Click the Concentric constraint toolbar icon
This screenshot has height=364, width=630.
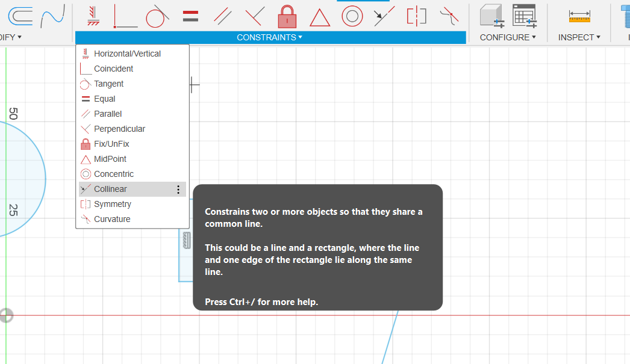click(x=352, y=16)
